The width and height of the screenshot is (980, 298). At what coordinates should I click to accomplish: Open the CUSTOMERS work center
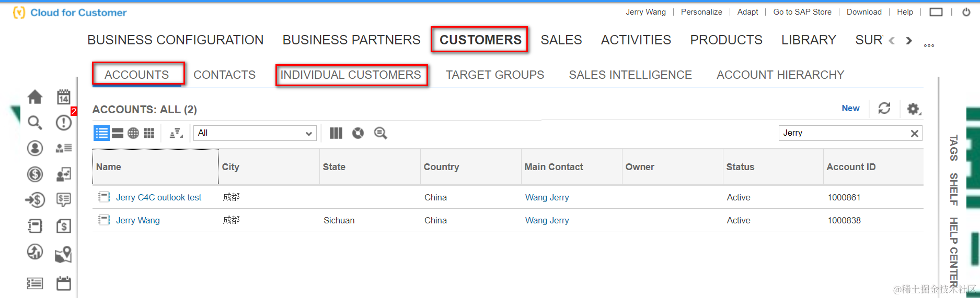pyautogui.click(x=480, y=40)
